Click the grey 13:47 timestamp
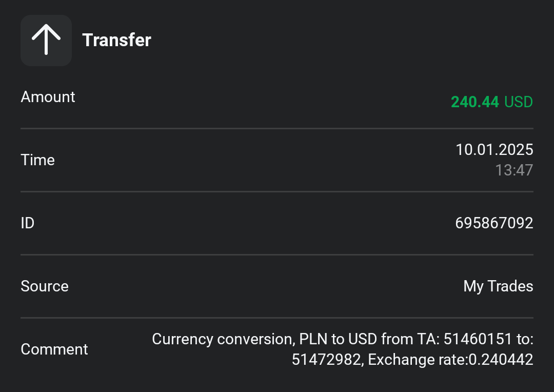 514,170
